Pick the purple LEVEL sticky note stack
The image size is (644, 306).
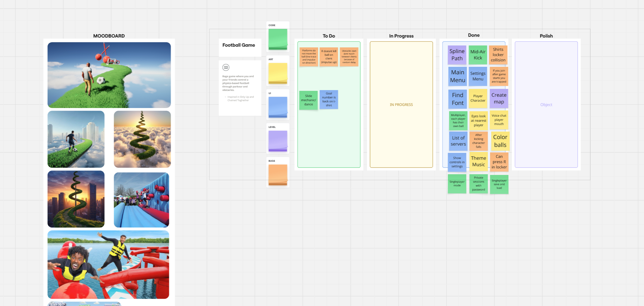click(x=278, y=141)
